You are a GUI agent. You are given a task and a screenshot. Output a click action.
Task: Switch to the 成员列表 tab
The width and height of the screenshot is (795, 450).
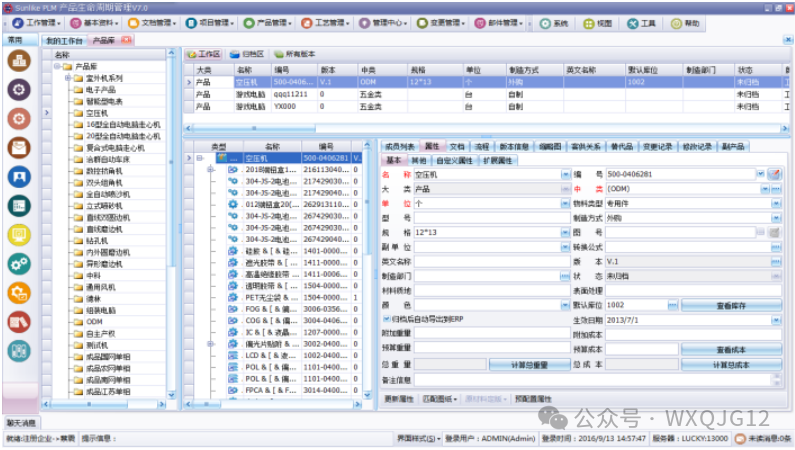point(400,146)
